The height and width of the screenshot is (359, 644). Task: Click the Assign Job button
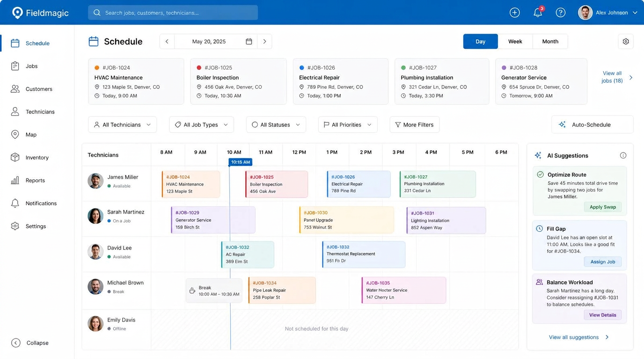[602, 262]
